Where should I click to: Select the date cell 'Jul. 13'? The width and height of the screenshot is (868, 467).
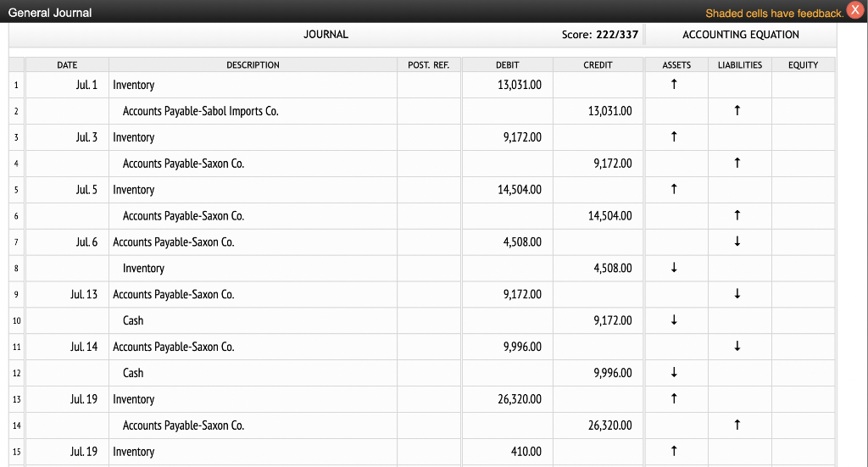84,294
